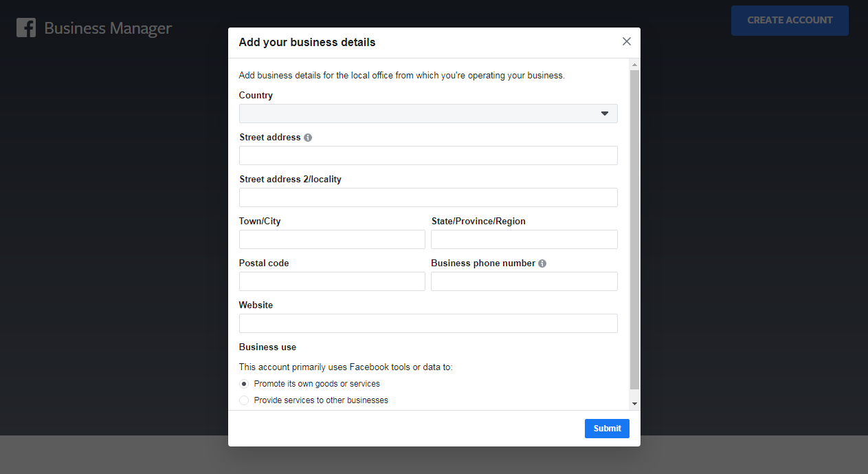Open the Country dropdown
This screenshot has height=474, width=868.
(x=427, y=114)
